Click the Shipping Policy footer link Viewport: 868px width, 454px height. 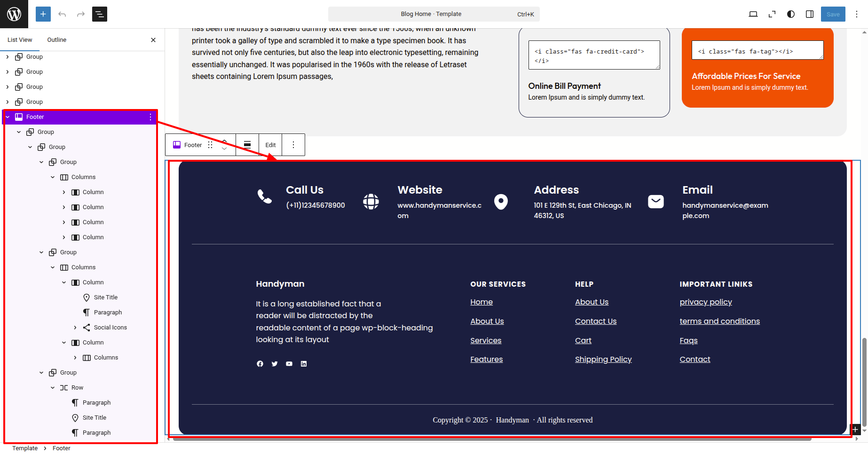[603, 360]
